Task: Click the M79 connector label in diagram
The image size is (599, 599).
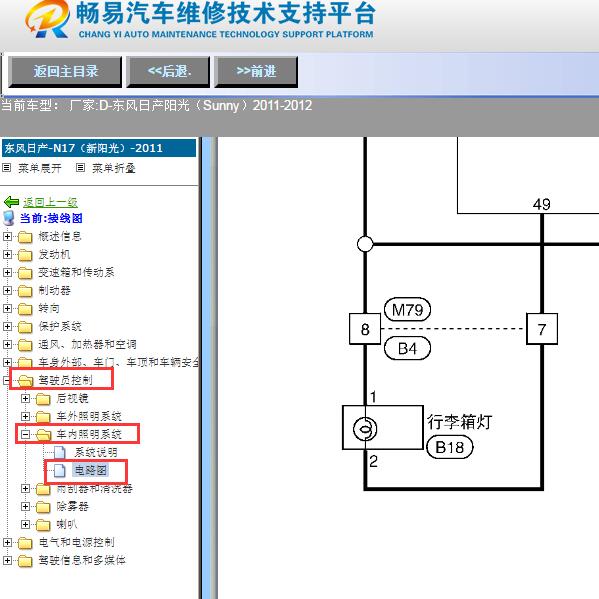Action: click(x=407, y=309)
